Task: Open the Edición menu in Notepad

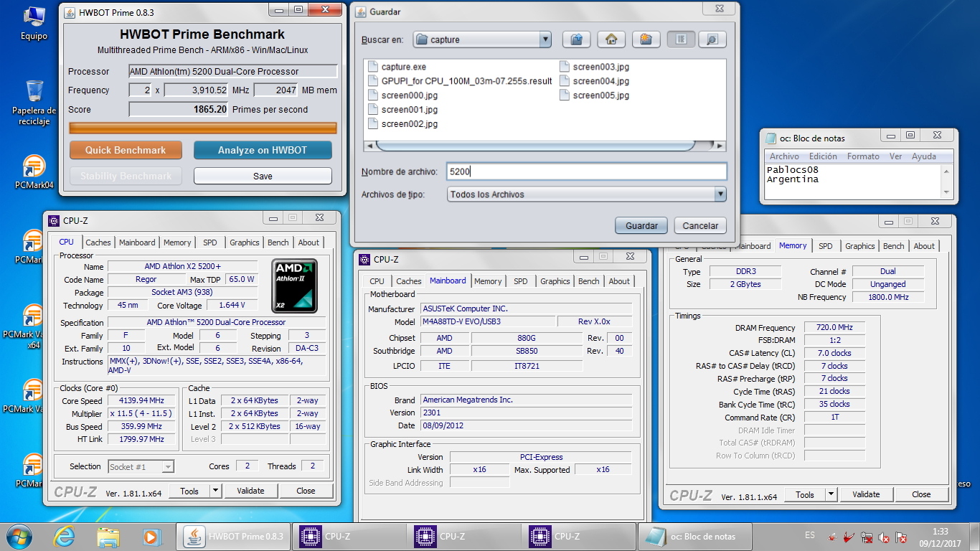Action: 823,156
